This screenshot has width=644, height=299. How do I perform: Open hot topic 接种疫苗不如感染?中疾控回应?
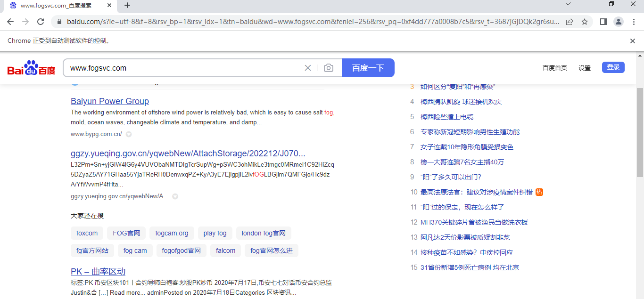pyautogui.click(x=467, y=252)
